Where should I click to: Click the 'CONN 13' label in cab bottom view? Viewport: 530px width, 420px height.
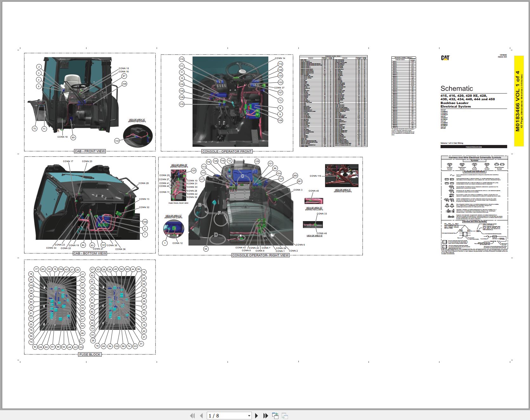[144, 199]
